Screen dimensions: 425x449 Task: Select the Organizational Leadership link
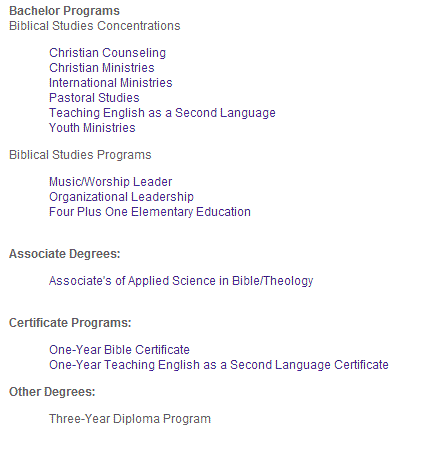[x=121, y=197]
